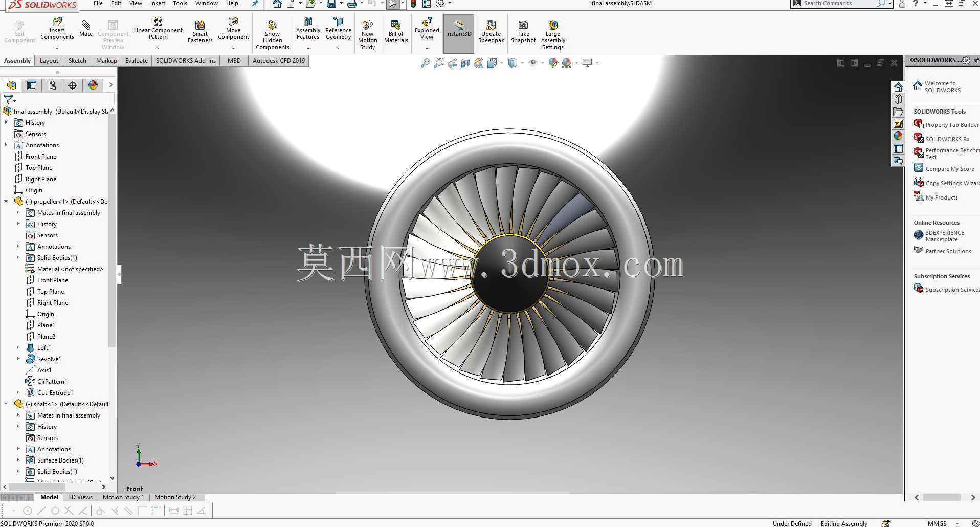Open the 3D Views tab
Screen dimensions: 980x527
[80, 497]
